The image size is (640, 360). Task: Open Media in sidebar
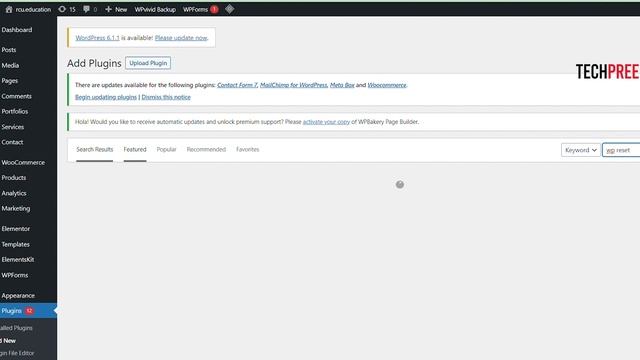click(x=10, y=65)
